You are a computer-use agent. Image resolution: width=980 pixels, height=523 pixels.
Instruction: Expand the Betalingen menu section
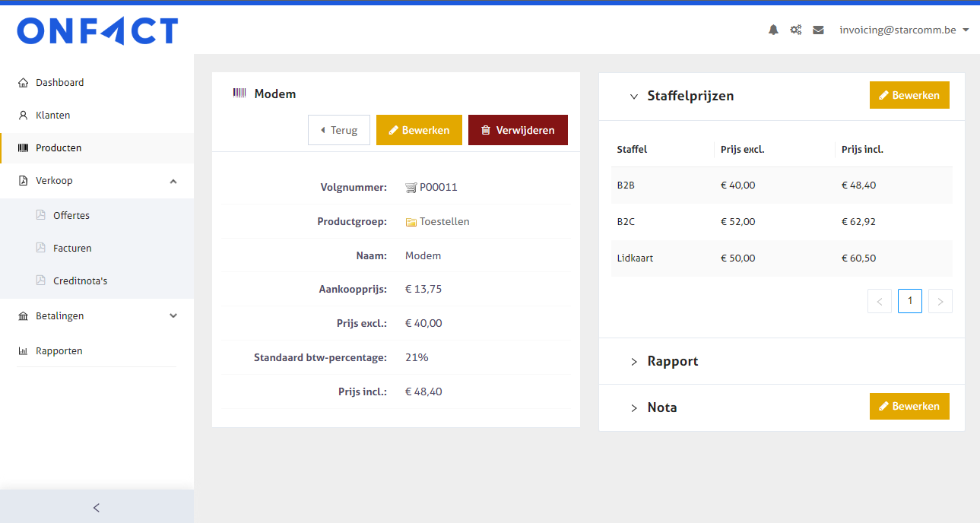pyautogui.click(x=173, y=315)
